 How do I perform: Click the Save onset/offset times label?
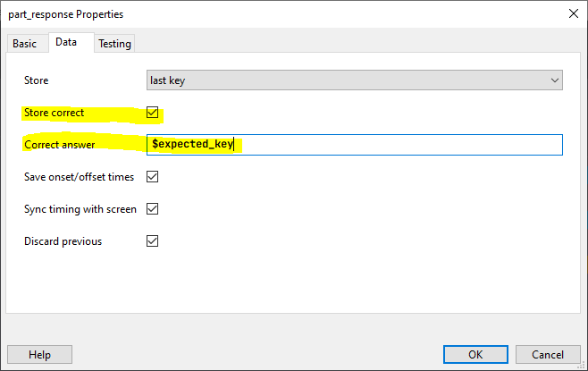click(x=80, y=177)
